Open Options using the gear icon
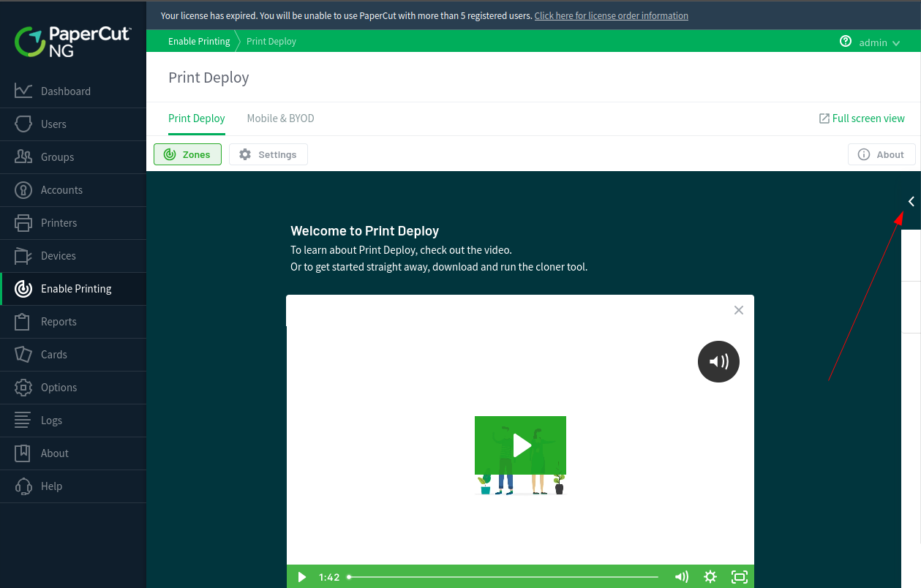This screenshot has height=588, width=921. (23, 387)
